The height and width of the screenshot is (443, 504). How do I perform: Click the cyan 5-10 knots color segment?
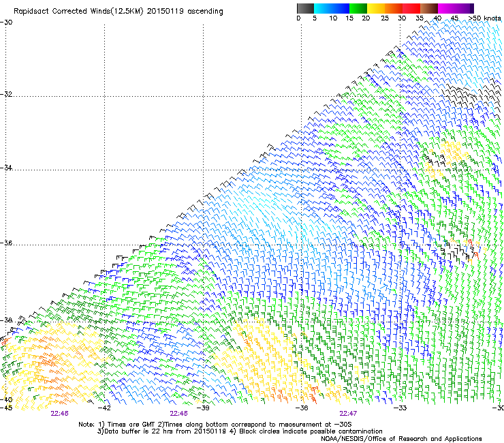click(x=323, y=8)
